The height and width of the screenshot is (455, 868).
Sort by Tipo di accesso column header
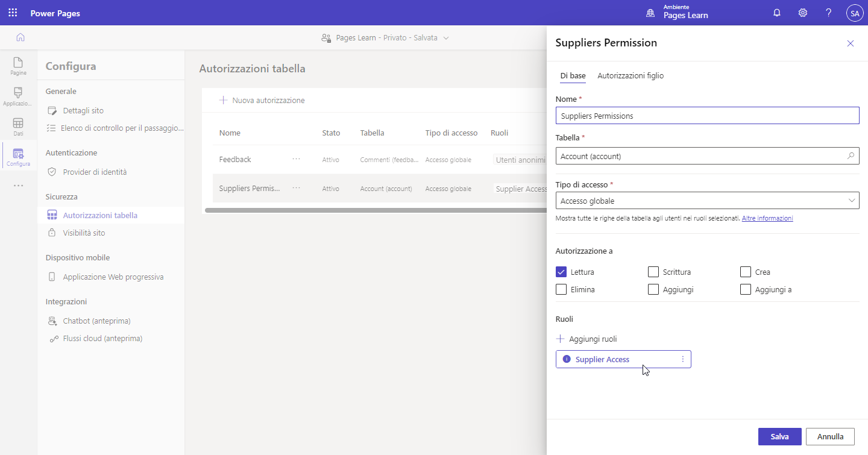(x=451, y=133)
